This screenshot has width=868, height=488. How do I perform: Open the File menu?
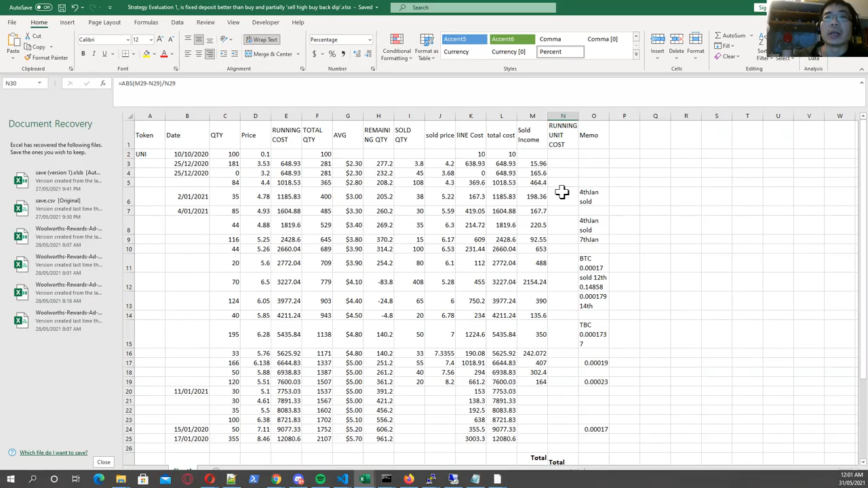tap(12, 22)
